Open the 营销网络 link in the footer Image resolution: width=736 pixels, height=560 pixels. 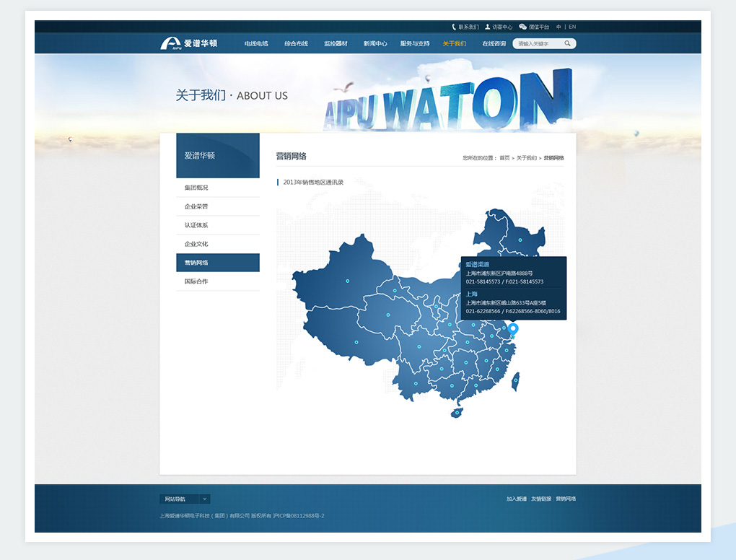566,499
